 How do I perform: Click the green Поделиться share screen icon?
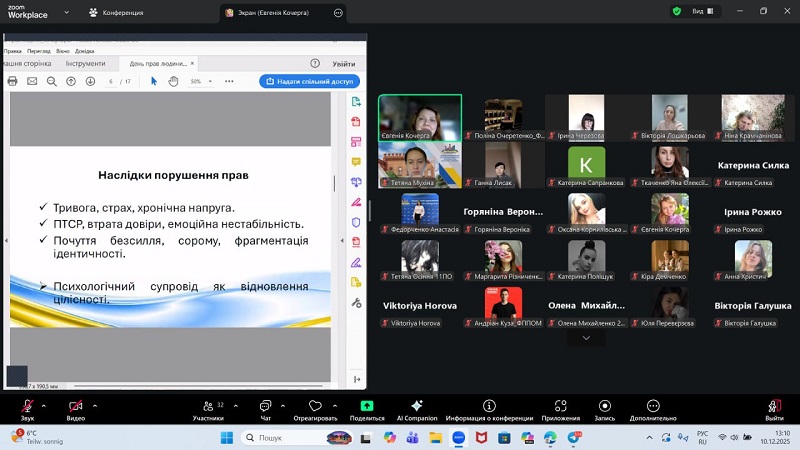point(366,405)
